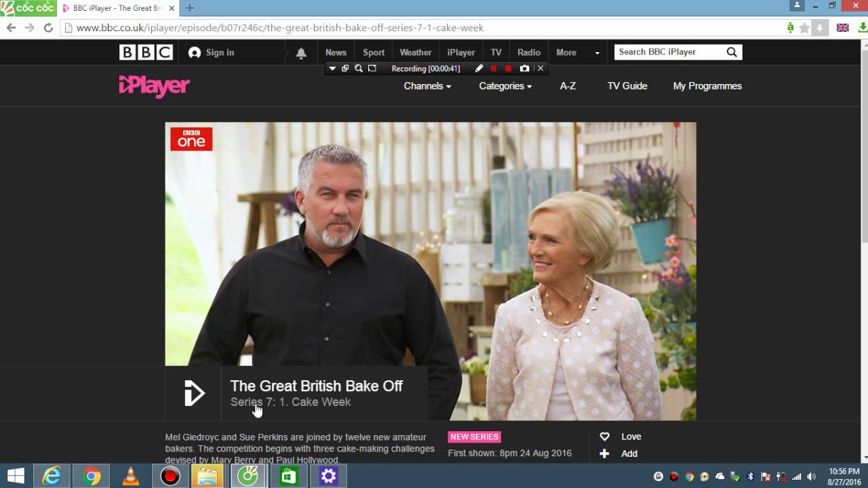868x488 pixels.
Task: Click recorder zoom magnifier icon
Action: pyautogui.click(x=358, y=68)
